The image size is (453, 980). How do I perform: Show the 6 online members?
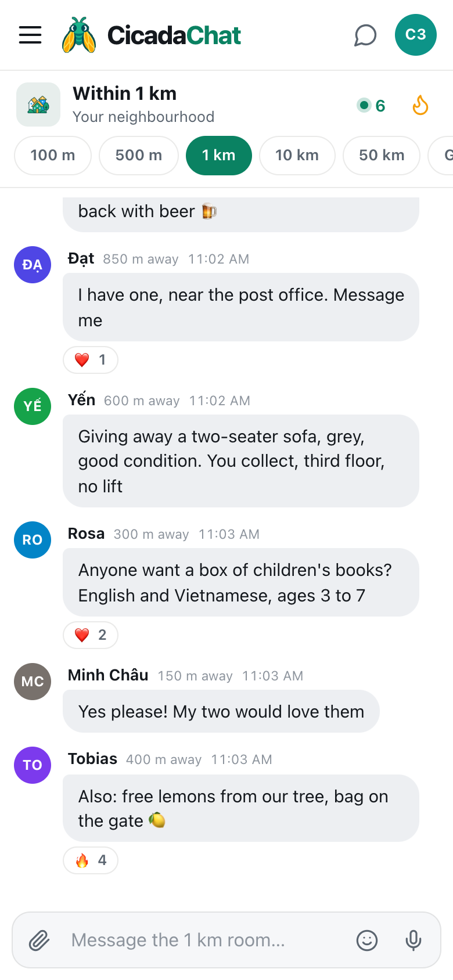coord(372,106)
